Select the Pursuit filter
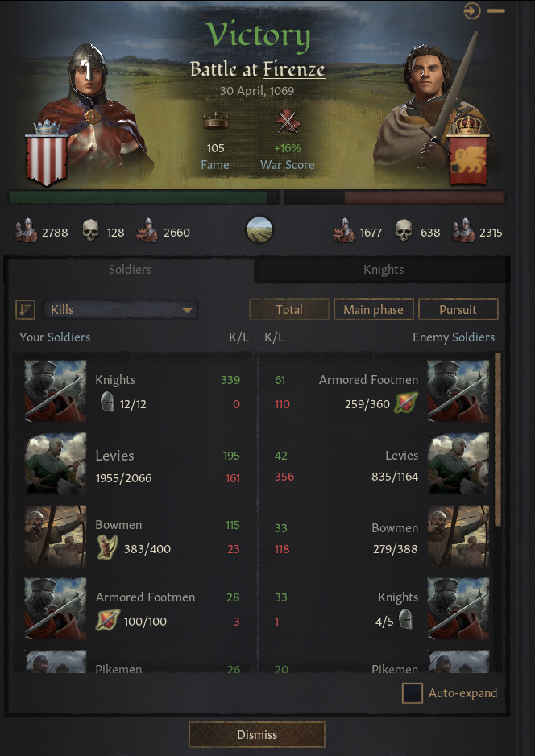The height and width of the screenshot is (756, 535). pos(458,309)
